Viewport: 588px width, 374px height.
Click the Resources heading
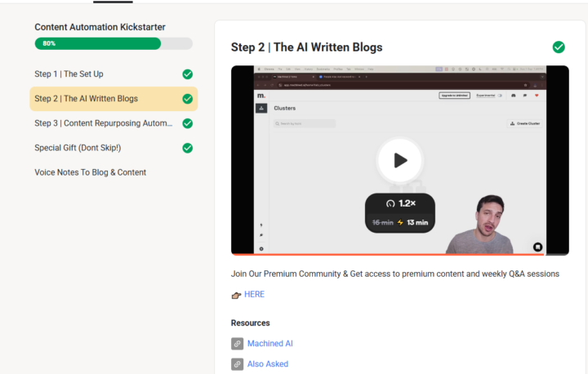[250, 323]
